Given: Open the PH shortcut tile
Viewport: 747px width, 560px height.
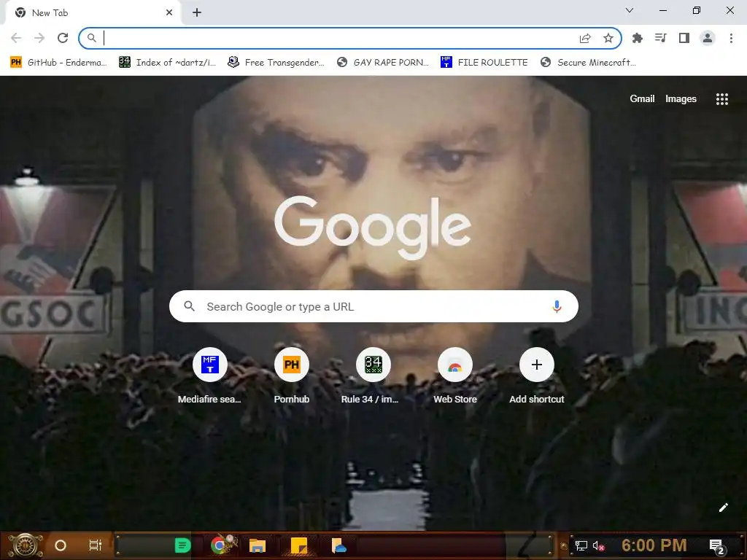Looking at the screenshot, I should [292, 376].
